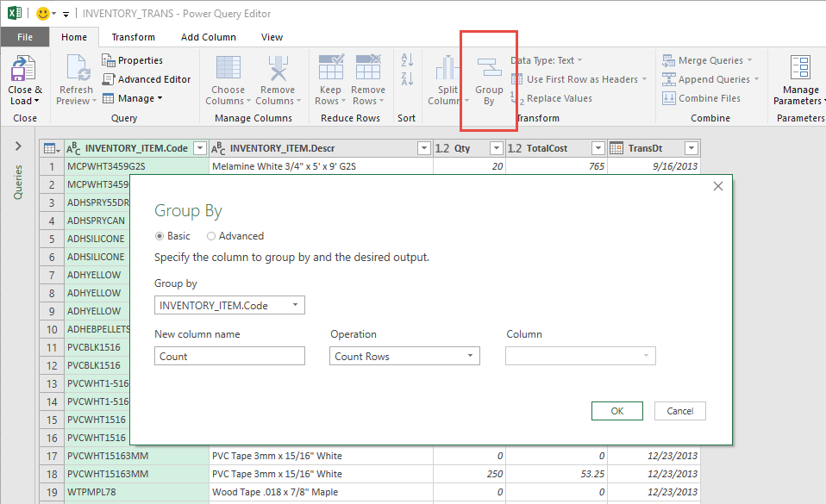The image size is (826, 504).
Task: Open the Group by column dropdown
Action: 229,305
